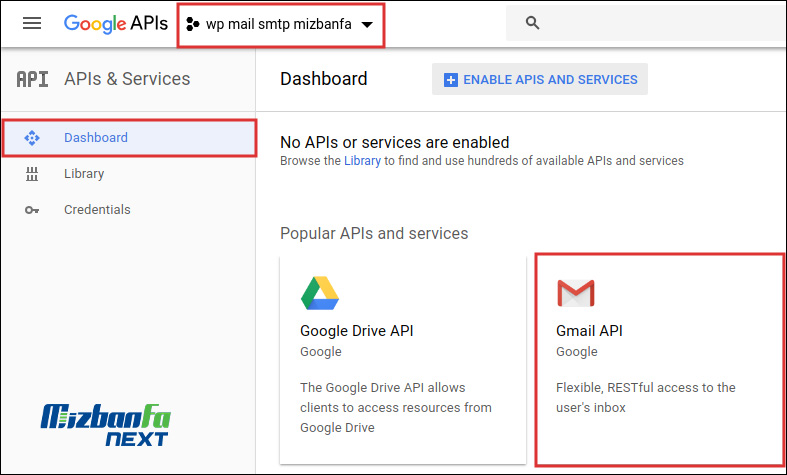Image resolution: width=787 pixels, height=475 pixels.
Task: Open the hamburger navigation menu
Action: pos(32,23)
